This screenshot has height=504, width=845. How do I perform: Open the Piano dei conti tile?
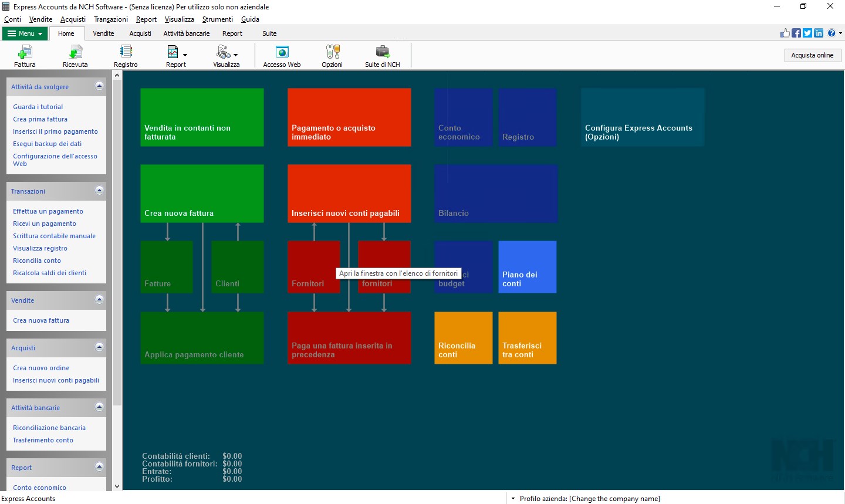point(527,267)
